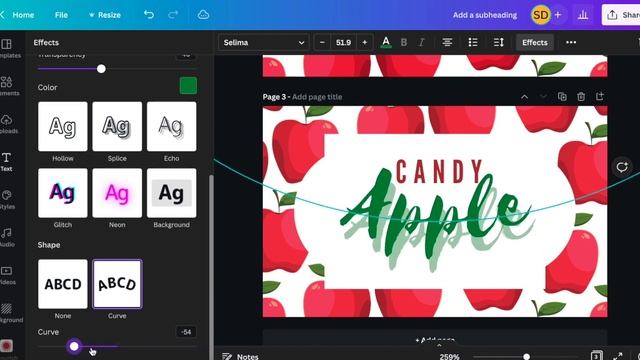The height and width of the screenshot is (360, 640).
Task: Open the Audio sidebar tab
Action: [x=7, y=238]
